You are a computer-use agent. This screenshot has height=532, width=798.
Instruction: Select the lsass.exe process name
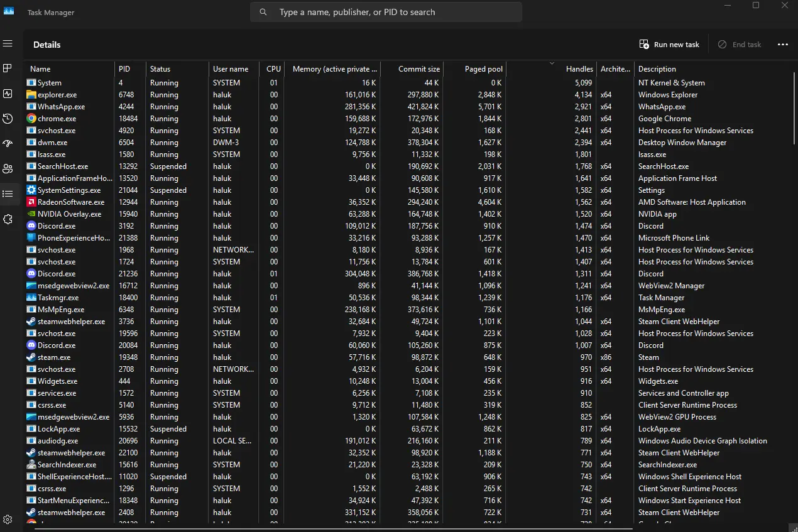click(x=52, y=155)
